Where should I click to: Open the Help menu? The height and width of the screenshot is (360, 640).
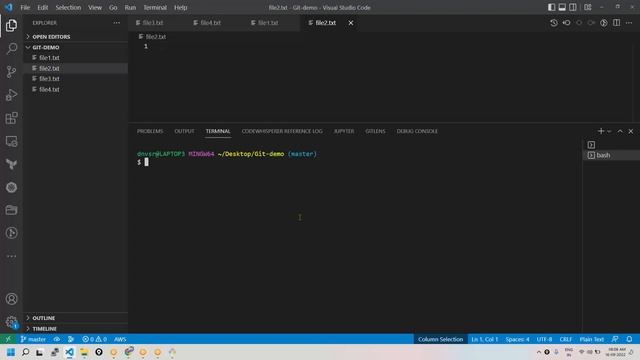(x=180, y=7)
